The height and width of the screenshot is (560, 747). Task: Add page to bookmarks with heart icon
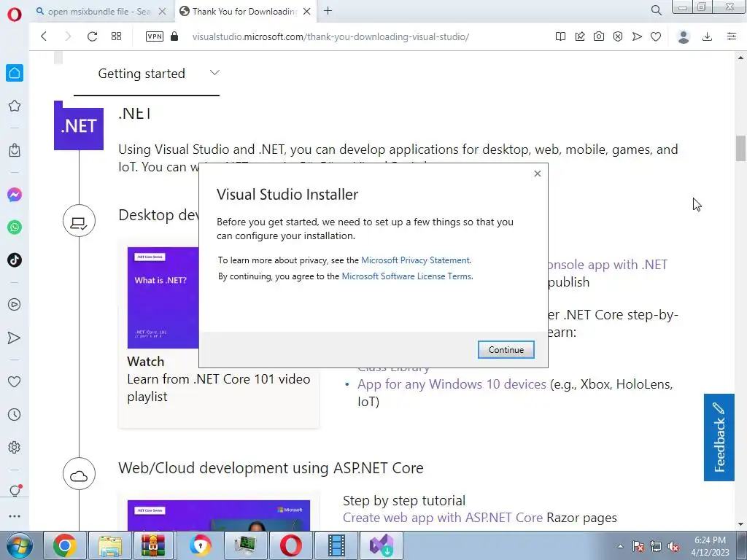point(656,36)
